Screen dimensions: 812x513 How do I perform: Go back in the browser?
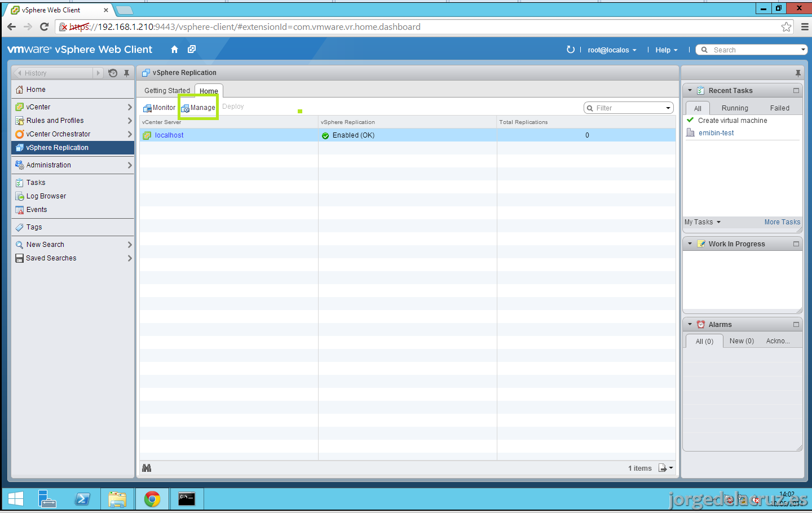click(12, 26)
